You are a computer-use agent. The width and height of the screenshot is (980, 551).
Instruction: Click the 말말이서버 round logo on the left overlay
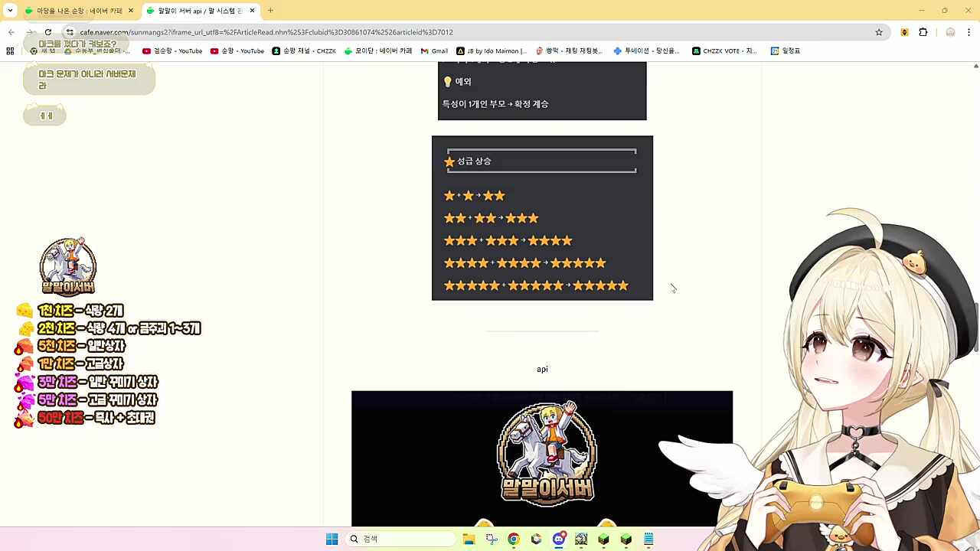point(67,266)
